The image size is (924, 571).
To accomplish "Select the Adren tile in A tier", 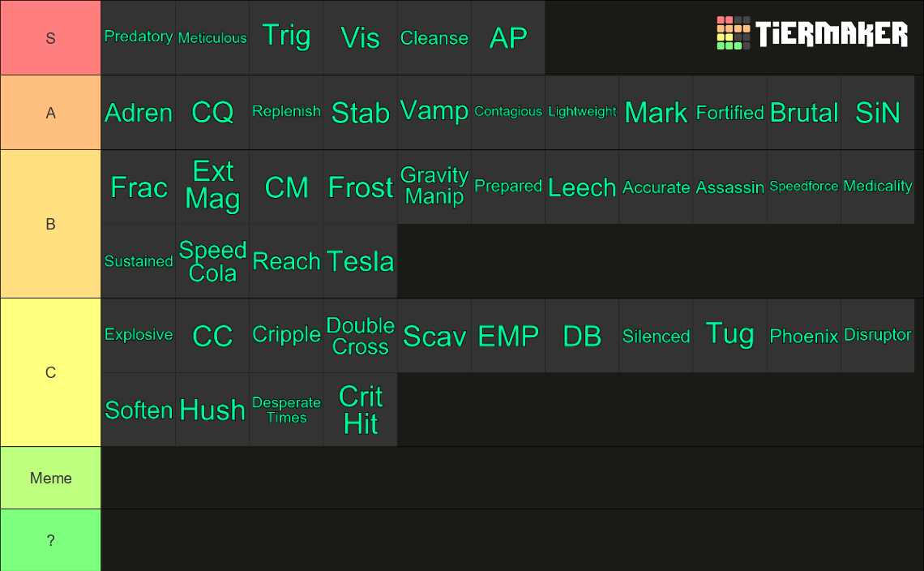I will [x=139, y=112].
